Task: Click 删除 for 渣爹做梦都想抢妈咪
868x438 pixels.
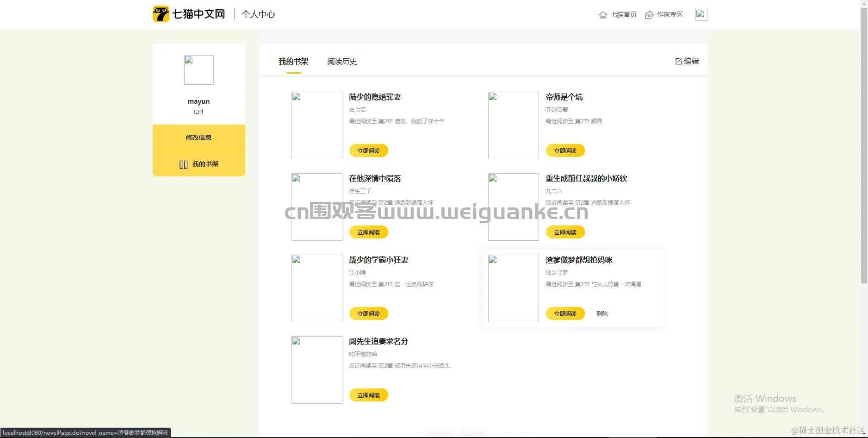Action: coord(602,314)
